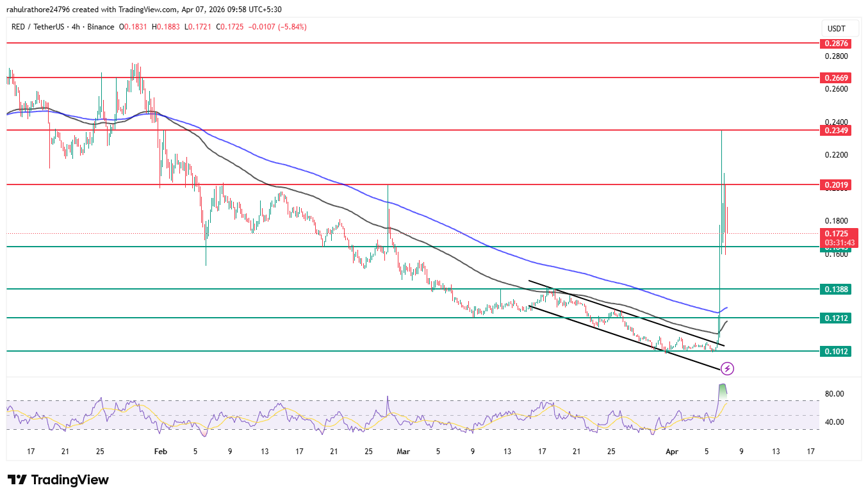Click the 0.2019 resistance price label

coord(837,184)
